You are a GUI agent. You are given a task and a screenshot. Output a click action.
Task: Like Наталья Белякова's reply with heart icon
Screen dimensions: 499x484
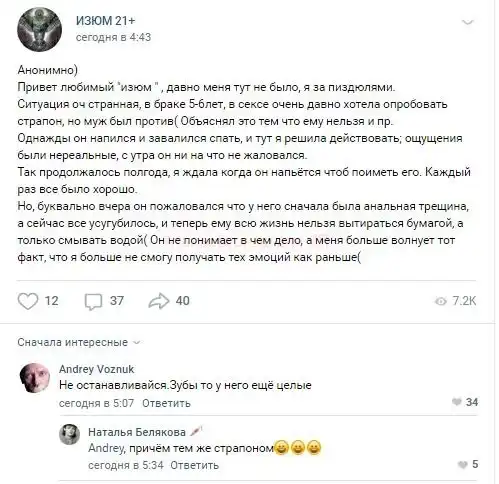pos(463,464)
